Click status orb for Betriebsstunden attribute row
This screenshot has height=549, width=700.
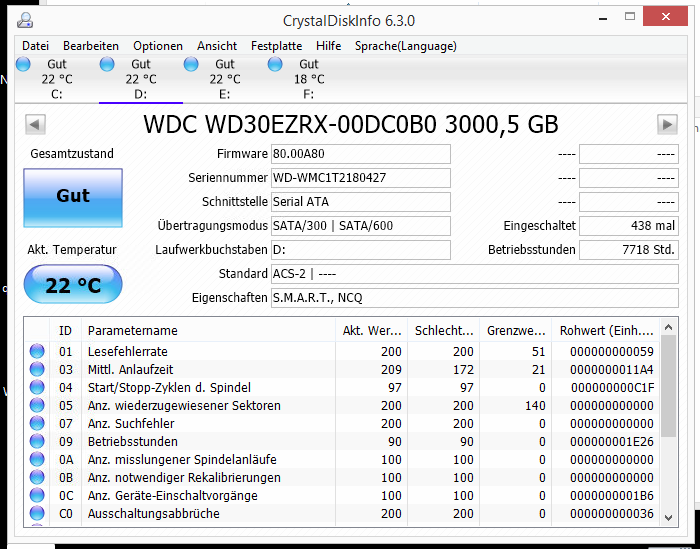[x=37, y=441]
